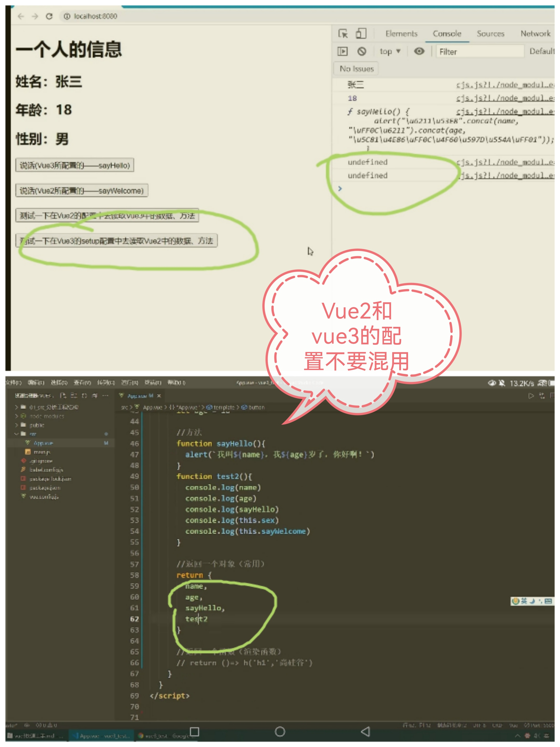560x747 pixels.
Task: Click the sayHello Vue3 speak button
Action: point(75,165)
